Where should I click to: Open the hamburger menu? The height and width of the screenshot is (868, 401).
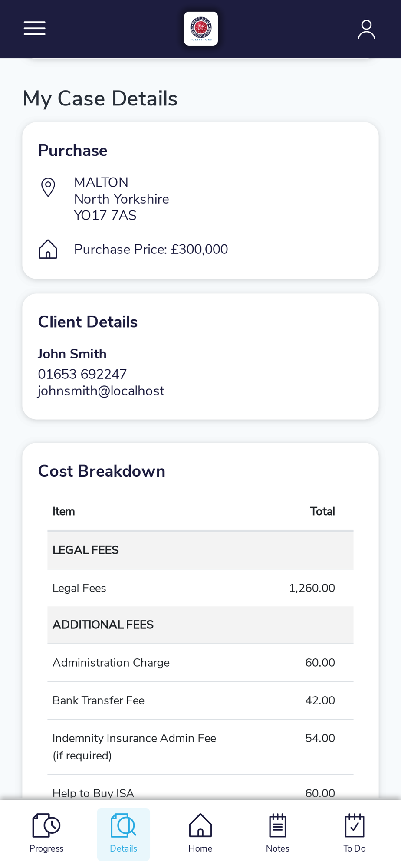pyautogui.click(x=35, y=28)
